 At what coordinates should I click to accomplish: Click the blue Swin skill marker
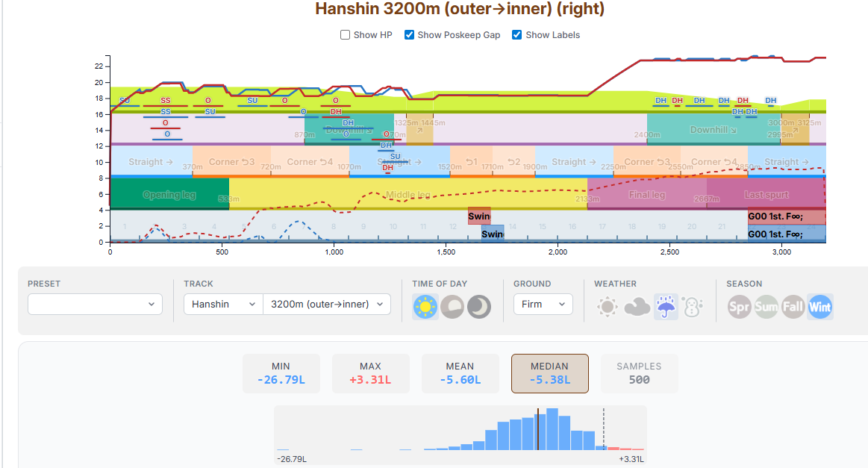click(492, 233)
